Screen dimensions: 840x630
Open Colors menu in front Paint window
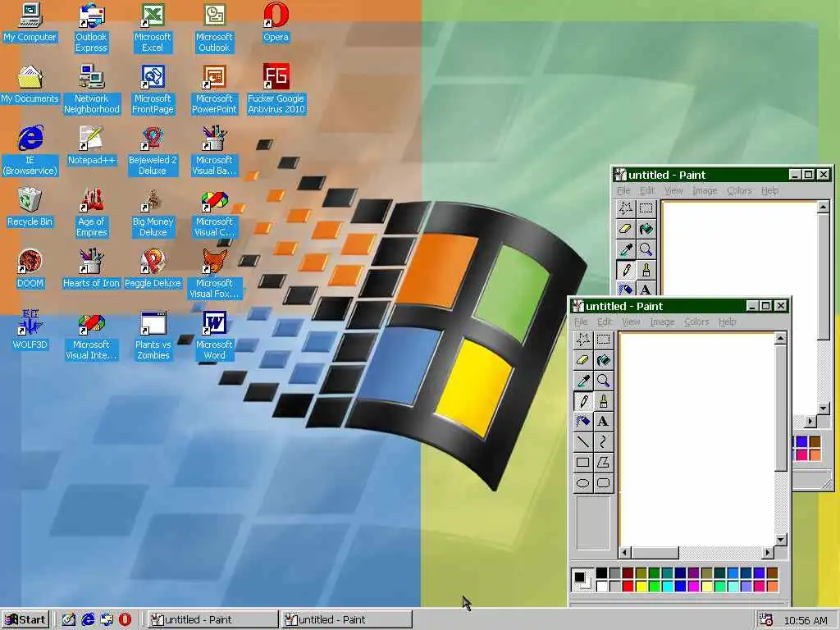(696, 322)
